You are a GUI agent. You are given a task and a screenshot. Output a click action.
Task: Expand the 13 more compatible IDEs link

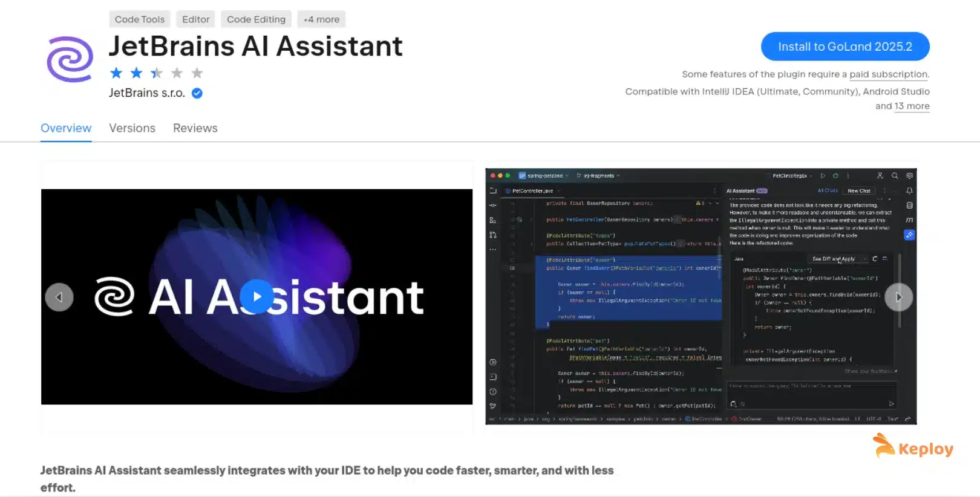(x=912, y=106)
